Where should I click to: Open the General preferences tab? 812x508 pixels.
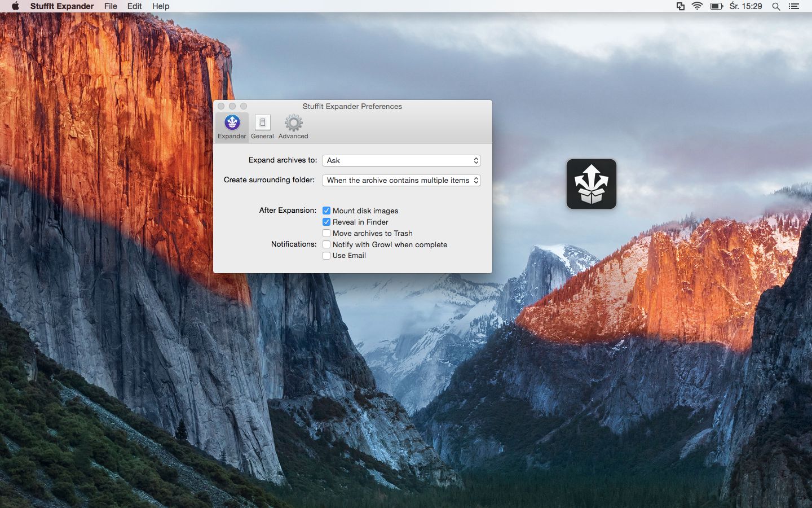click(262, 126)
